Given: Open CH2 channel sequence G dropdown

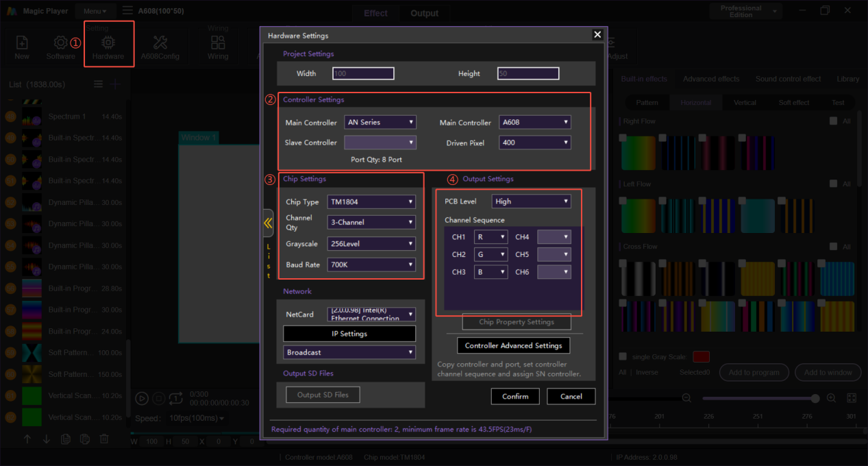Looking at the screenshot, I should coord(491,254).
